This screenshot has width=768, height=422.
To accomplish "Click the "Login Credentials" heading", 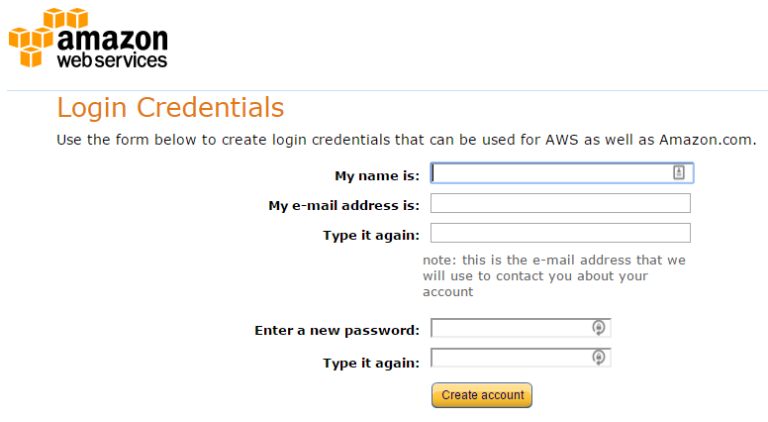I will point(170,108).
